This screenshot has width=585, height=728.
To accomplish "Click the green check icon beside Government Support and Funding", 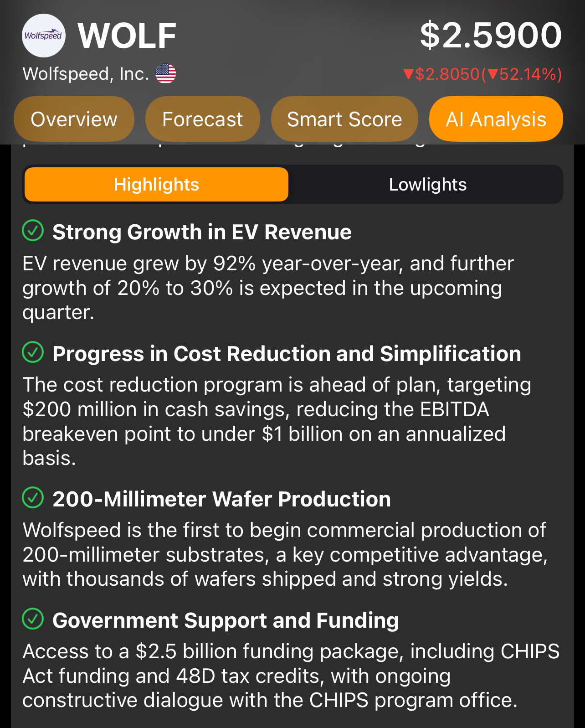I will click(33, 619).
